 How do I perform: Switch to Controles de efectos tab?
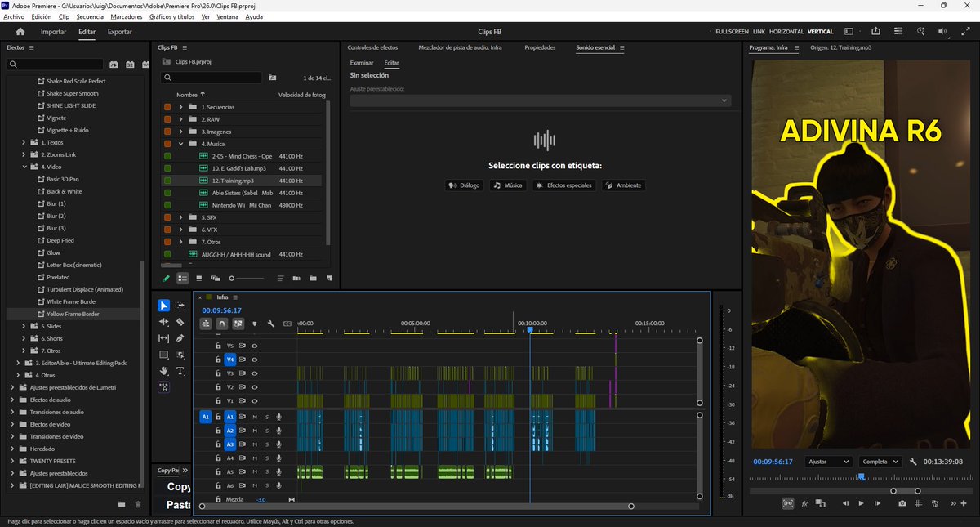point(372,47)
